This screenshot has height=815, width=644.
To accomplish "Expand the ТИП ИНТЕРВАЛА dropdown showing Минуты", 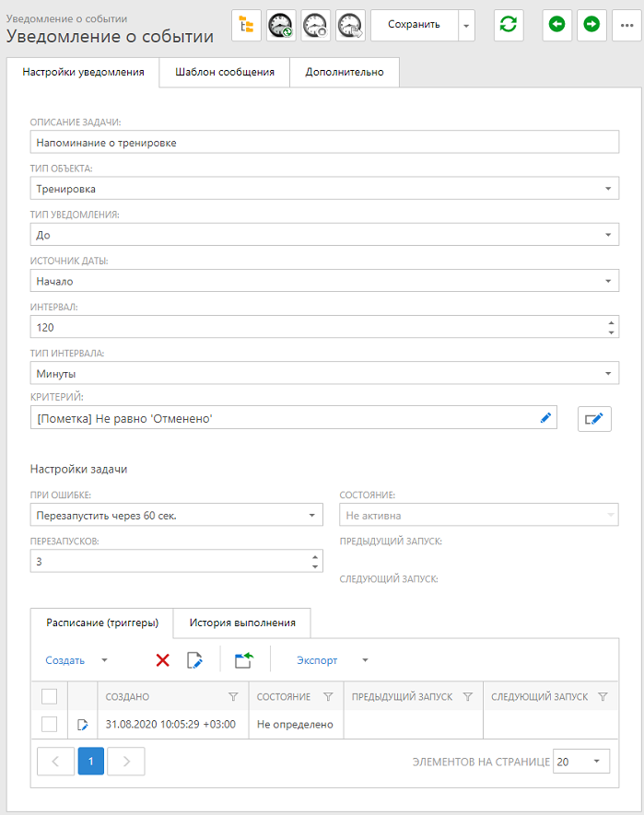I will (607, 373).
